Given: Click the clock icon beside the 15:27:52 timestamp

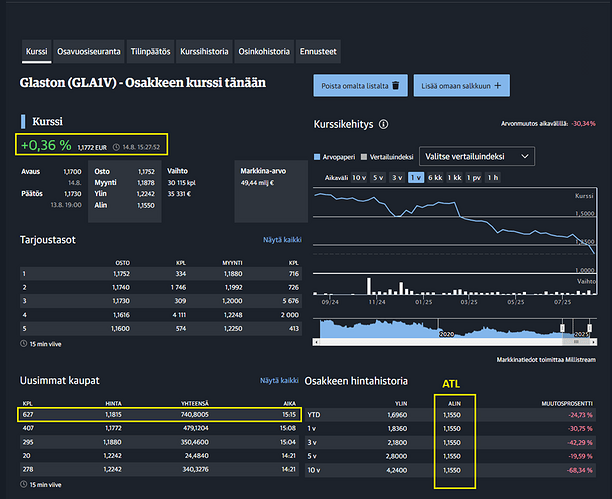Looking at the screenshot, I should pos(118,146).
